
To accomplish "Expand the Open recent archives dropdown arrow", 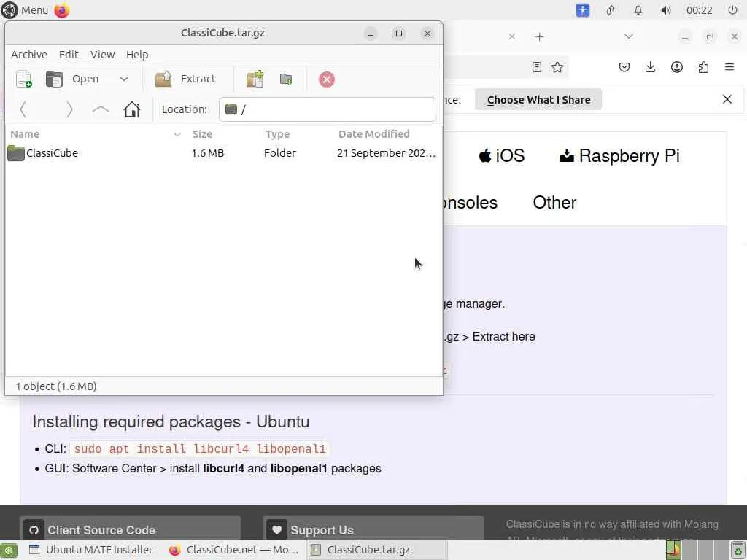I will coord(124,79).
